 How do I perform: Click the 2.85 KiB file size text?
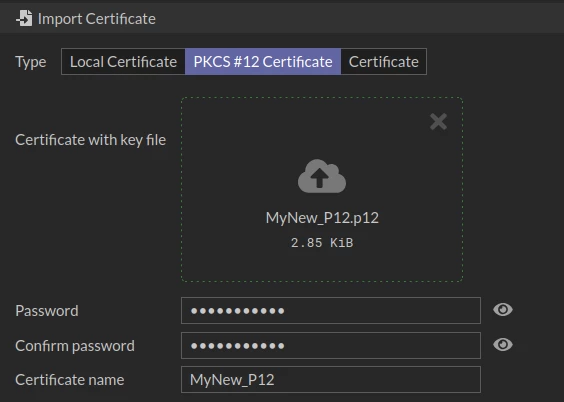322,243
